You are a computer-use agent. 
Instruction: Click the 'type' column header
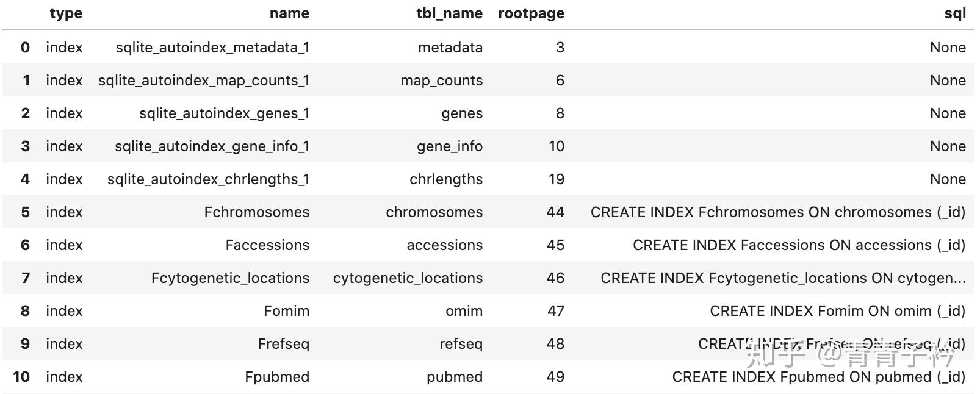66,13
